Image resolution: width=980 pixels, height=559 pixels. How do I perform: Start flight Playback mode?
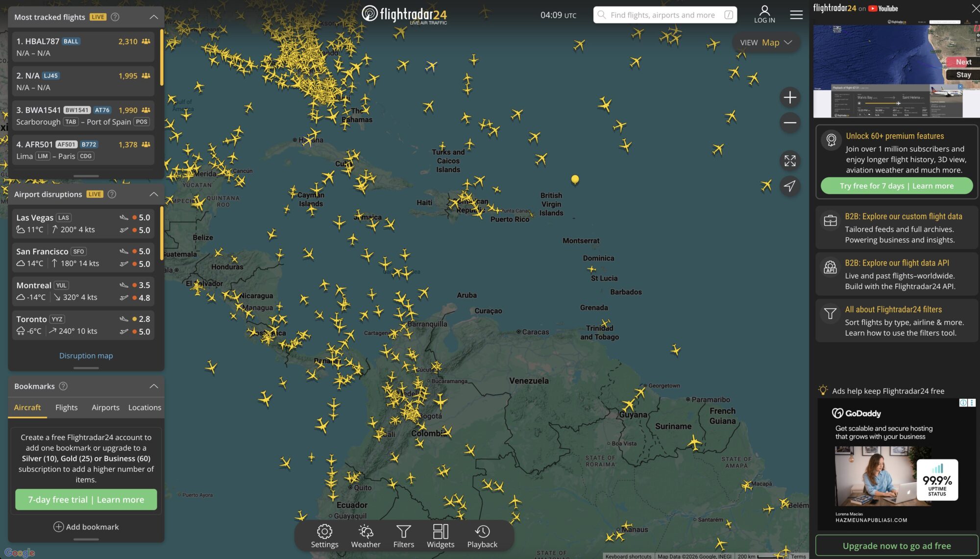click(482, 536)
